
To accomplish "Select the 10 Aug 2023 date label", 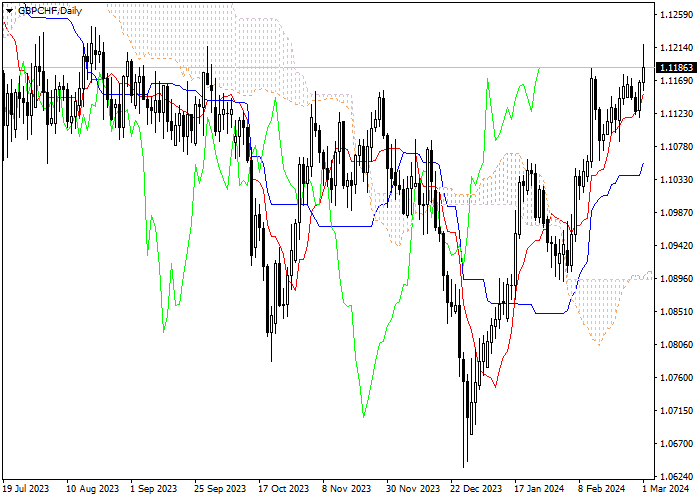I will point(92,489).
